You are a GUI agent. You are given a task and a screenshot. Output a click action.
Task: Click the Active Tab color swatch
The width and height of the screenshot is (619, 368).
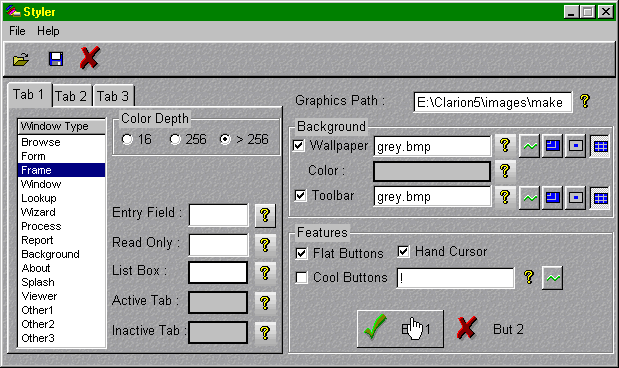coord(218,303)
